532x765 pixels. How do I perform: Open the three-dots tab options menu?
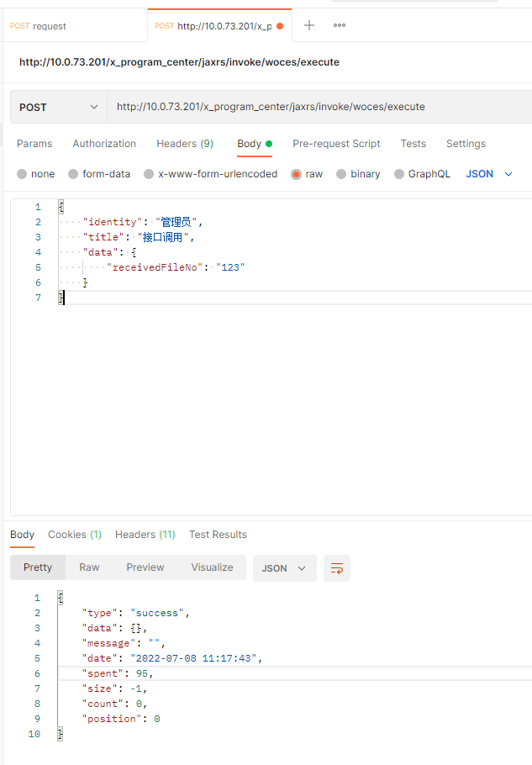(x=340, y=25)
